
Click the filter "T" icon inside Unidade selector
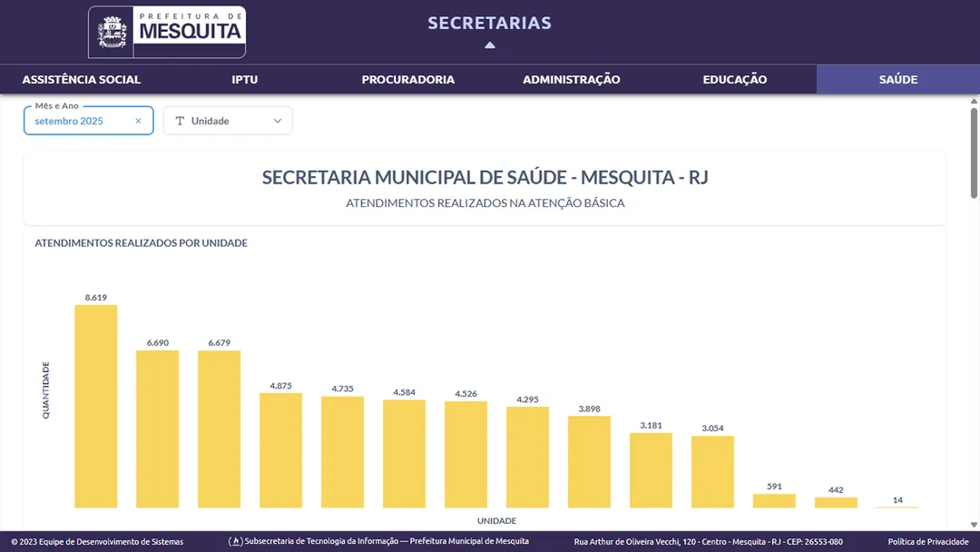181,120
